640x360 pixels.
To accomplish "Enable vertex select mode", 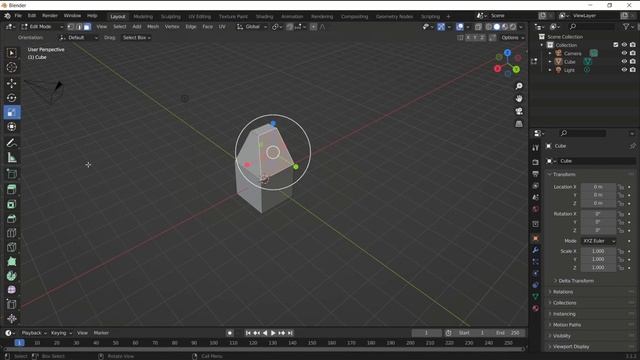I will coord(71,27).
